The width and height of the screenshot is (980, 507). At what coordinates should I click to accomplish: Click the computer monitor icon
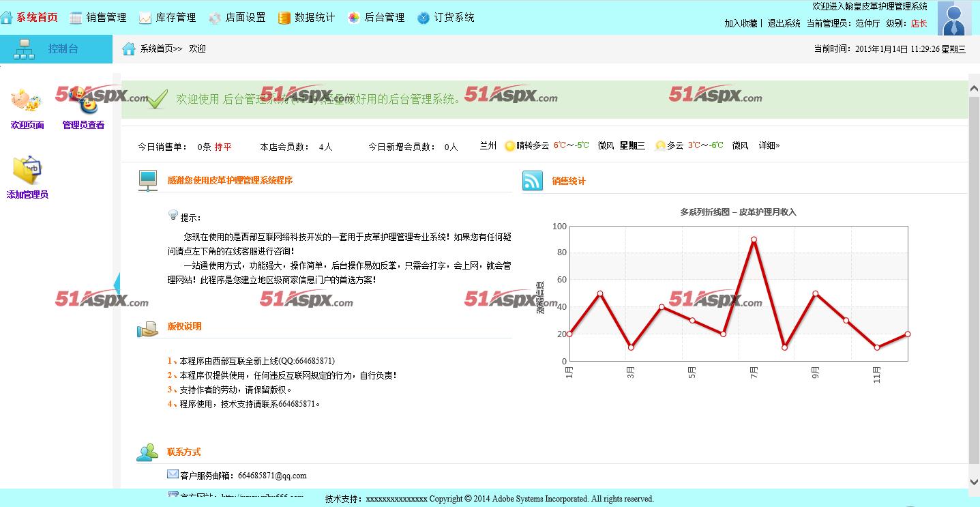tap(148, 180)
